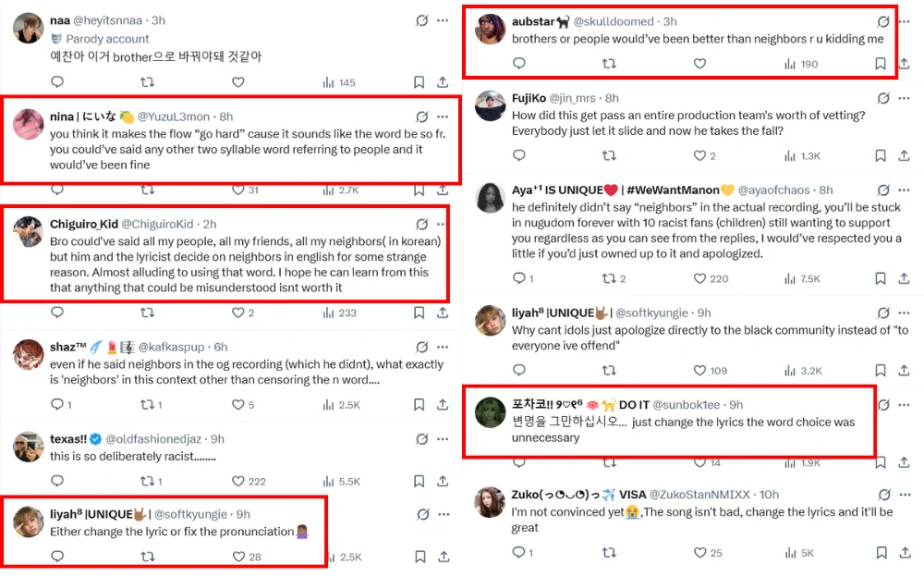Like the naa tweet with the heart icon
Image resolution: width=924 pixels, height=576 pixels.
coord(237,82)
